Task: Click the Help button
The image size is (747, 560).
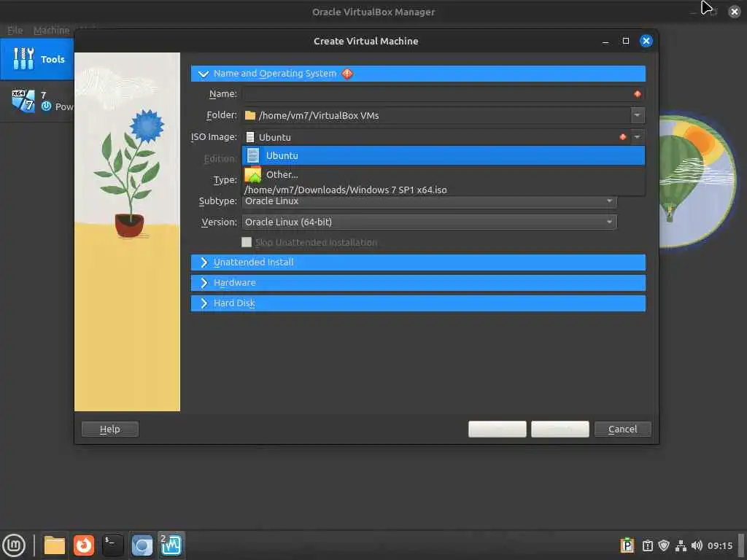Action: (x=110, y=429)
